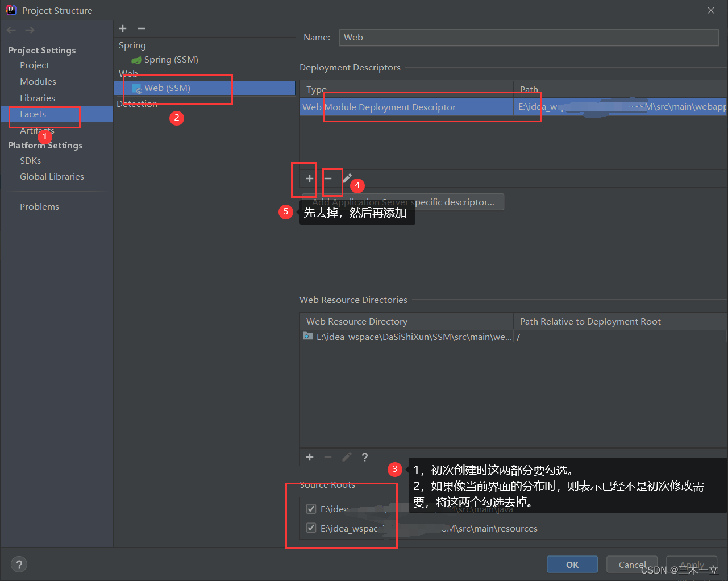This screenshot has width=728, height=581.
Task: Click the facet Name input field
Action: click(529, 38)
